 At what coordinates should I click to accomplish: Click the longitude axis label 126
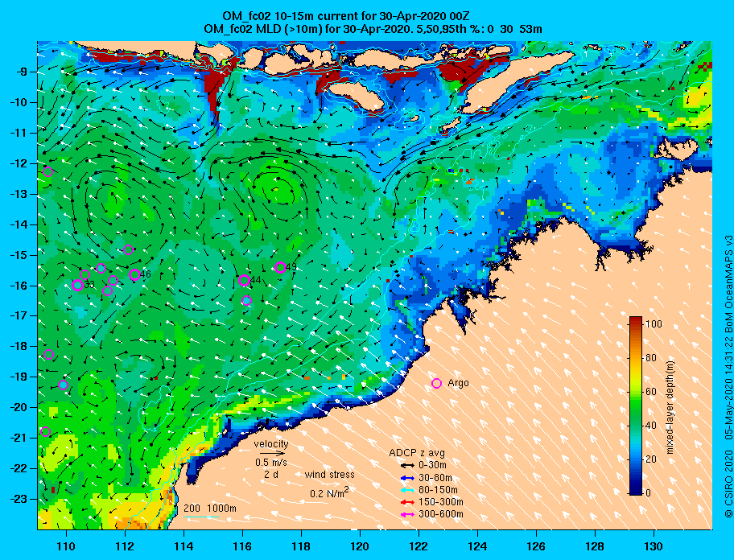[536, 546]
